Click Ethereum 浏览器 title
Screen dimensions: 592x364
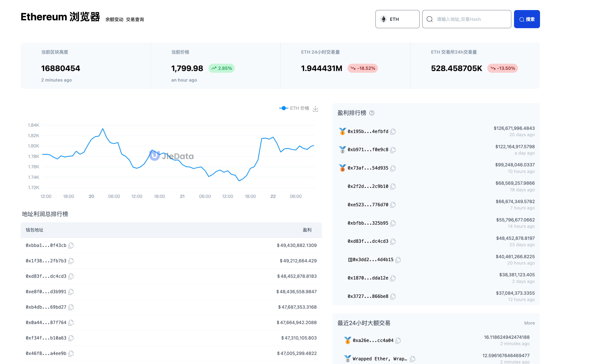pyautogui.click(x=60, y=17)
